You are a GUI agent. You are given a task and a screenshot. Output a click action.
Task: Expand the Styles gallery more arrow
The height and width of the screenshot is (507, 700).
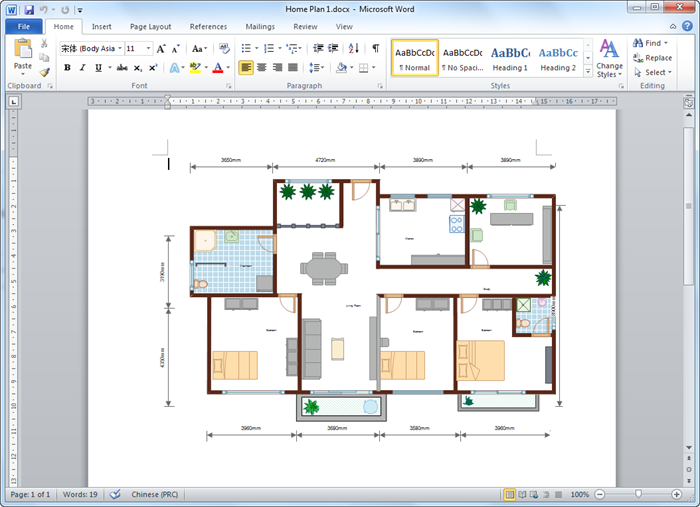(586, 73)
